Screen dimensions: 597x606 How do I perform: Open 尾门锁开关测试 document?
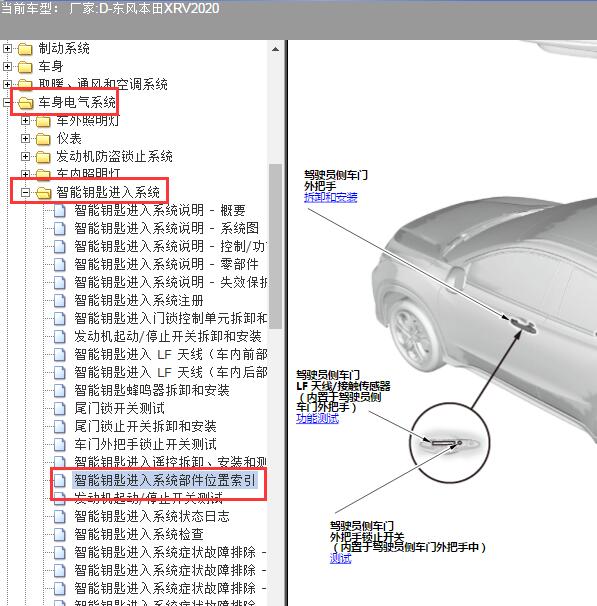(x=119, y=408)
